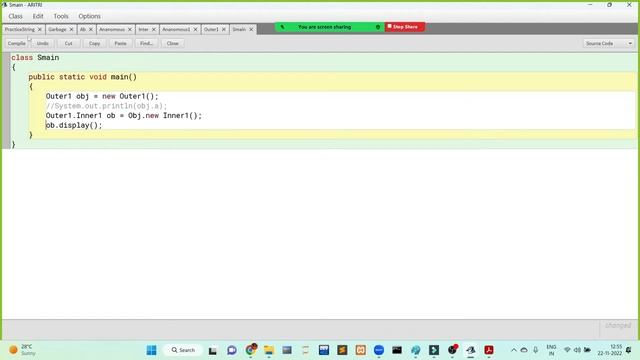This screenshot has height=360, width=640.
Task: Switch to the Anonymous1 tab
Action: [x=176, y=29]
